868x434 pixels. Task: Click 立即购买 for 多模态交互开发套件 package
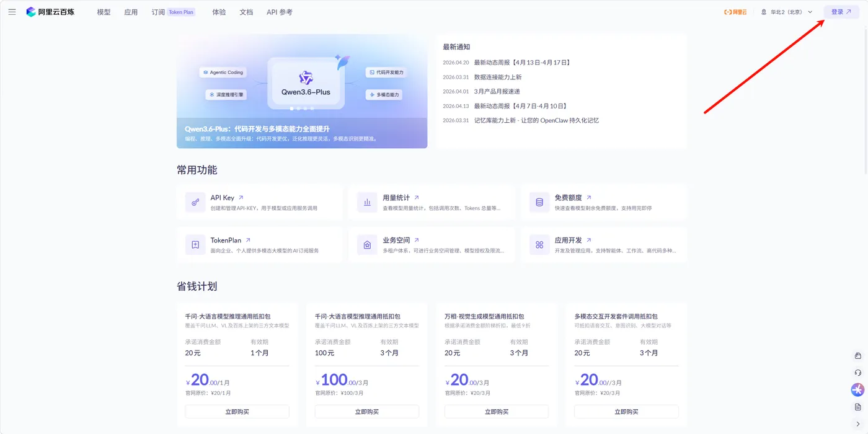pyautogui.click(x=626, y=412)
